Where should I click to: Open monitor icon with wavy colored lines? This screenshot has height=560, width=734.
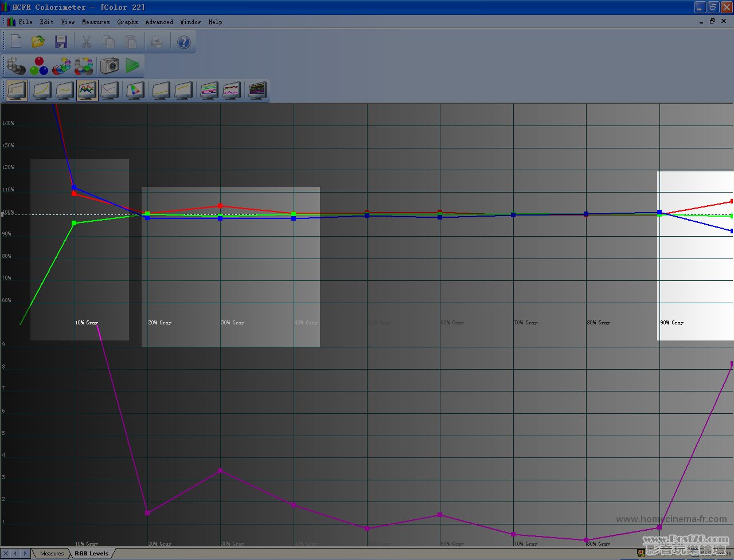click(x=231, y=91)
